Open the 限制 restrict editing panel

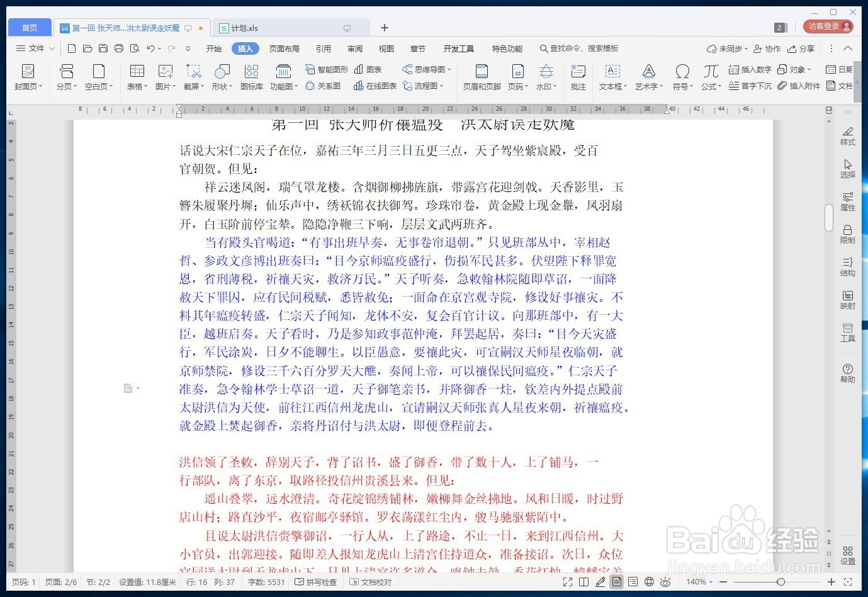click(x=848, y=234)
